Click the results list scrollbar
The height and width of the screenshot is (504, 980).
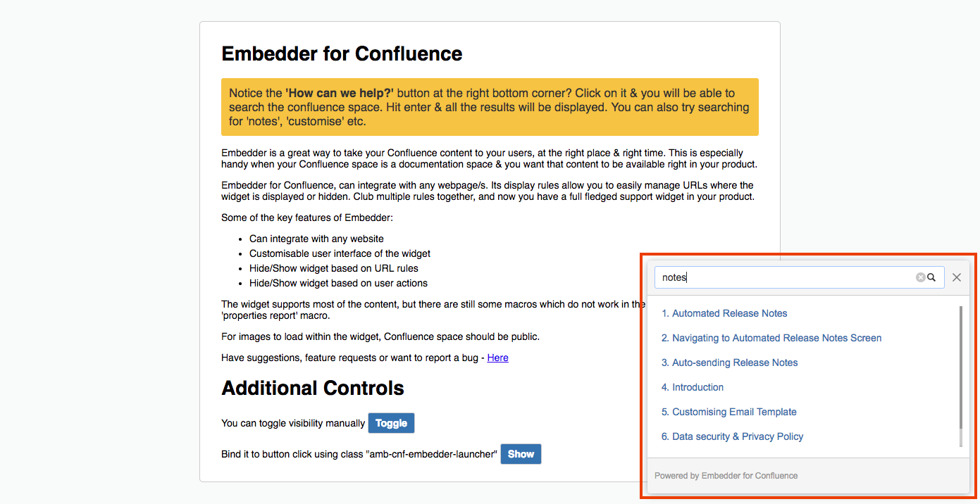pos(960,377)
